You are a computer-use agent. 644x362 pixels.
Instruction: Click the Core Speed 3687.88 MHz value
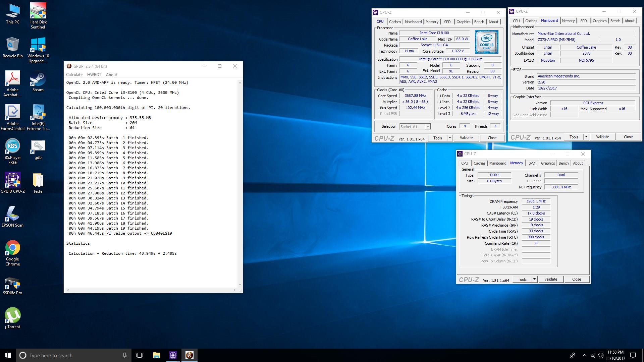tap(415, 96)
